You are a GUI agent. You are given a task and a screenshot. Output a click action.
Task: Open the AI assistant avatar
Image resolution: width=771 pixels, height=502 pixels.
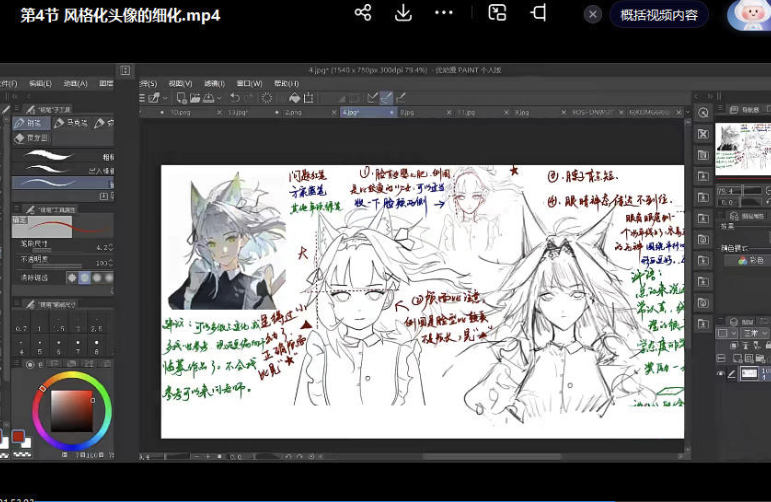click(x=750, y=15)
